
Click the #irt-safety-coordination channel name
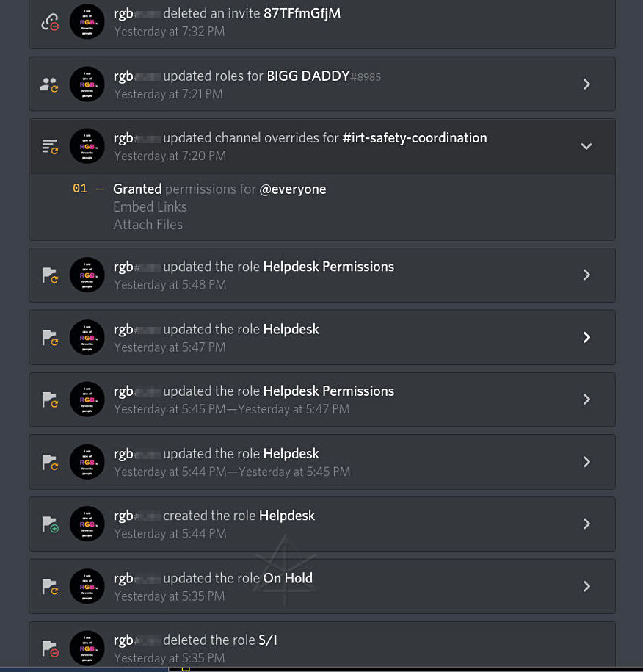[415, 138]
